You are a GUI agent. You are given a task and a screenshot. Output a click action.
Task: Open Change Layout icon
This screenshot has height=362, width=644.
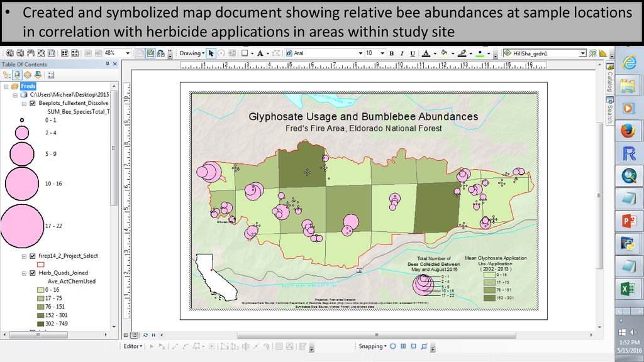click(160, 53)
